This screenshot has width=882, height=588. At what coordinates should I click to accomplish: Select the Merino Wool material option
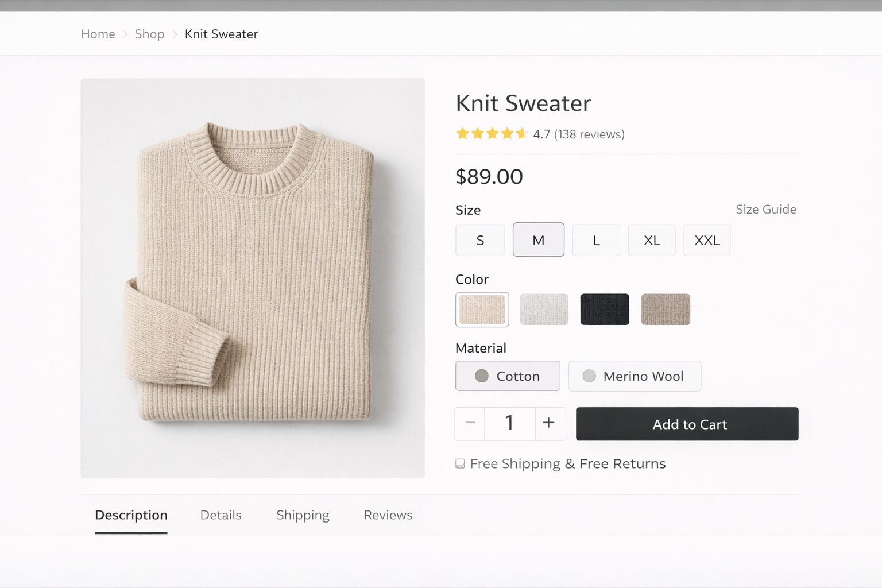tap(634, 376)
